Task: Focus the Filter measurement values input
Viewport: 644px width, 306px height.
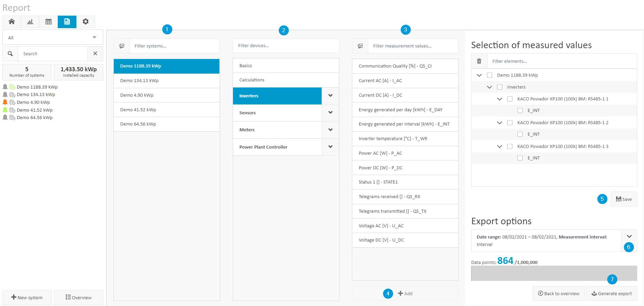Action: (x=413, y=46)
